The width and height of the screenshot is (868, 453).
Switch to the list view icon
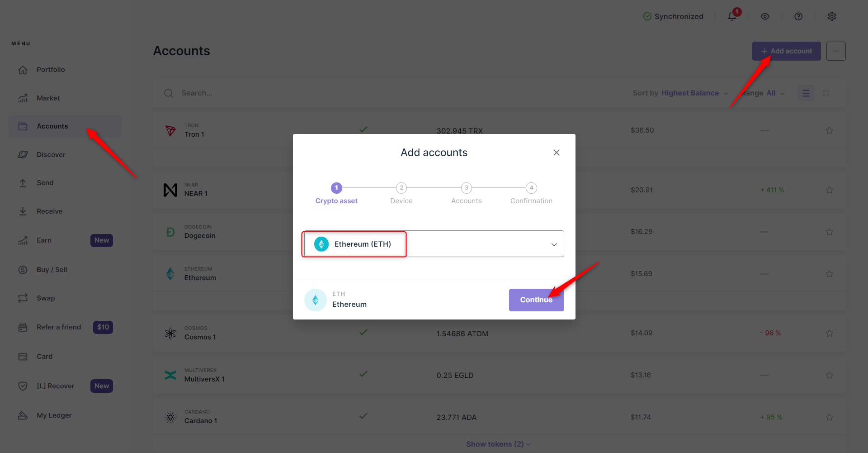click(x=806, y=93)
